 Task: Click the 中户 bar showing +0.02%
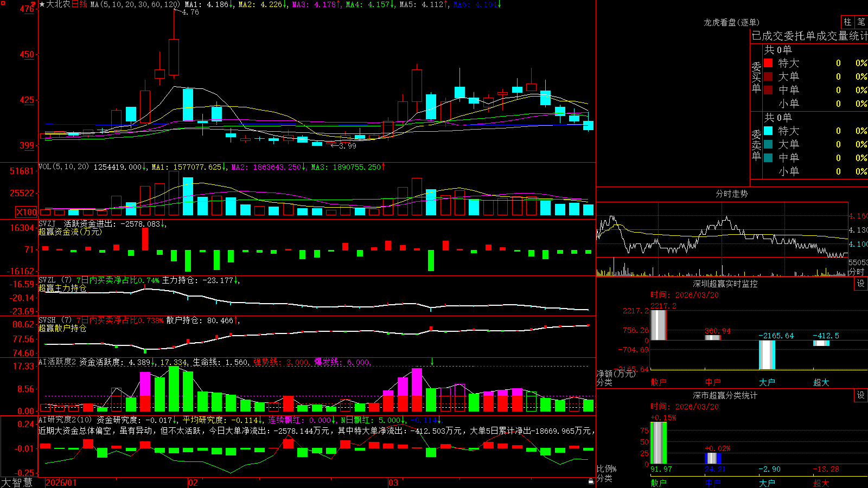[712, 458]
